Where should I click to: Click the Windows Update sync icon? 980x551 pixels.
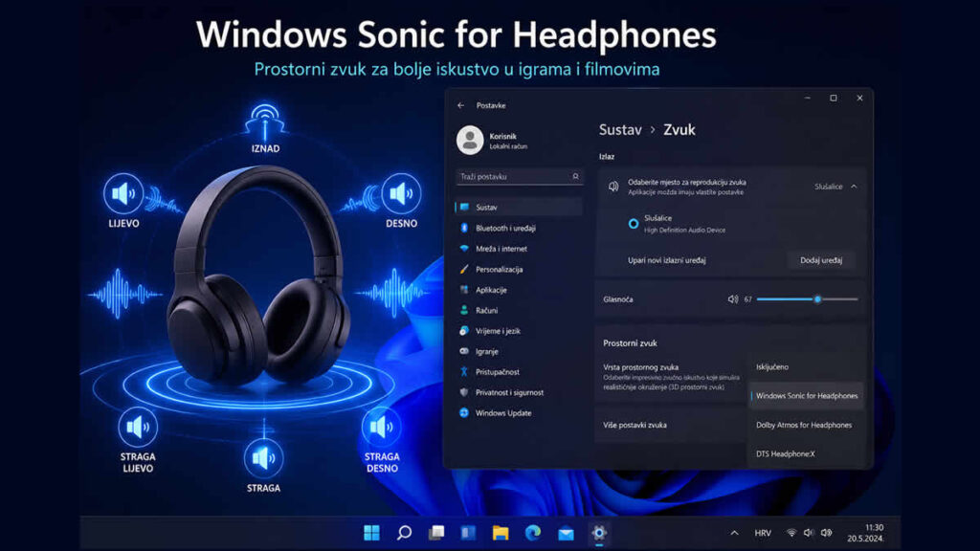(x=464, y=413)
